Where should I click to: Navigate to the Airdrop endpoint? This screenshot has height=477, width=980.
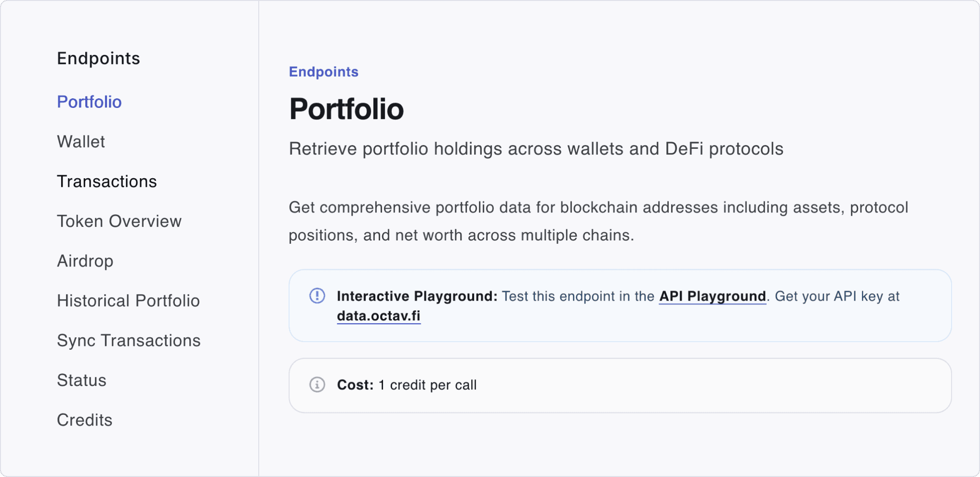(85, 261)
